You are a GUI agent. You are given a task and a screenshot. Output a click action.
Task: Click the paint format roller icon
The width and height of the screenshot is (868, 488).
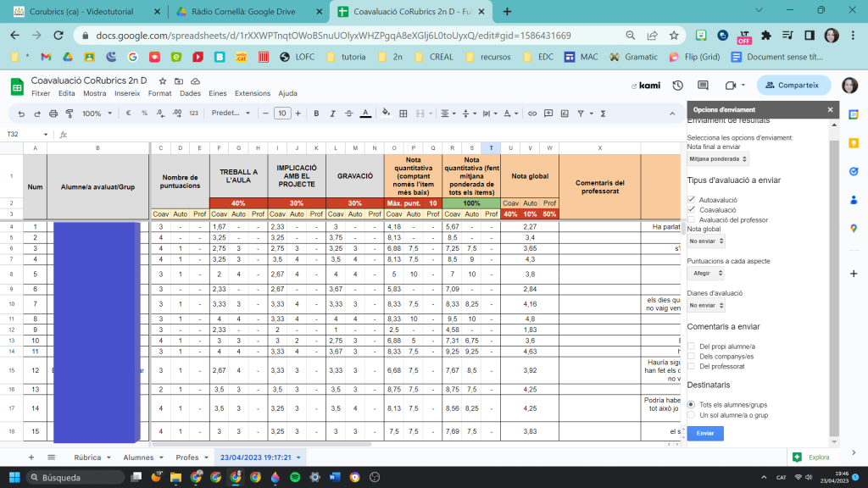click(x=68, y=114)
